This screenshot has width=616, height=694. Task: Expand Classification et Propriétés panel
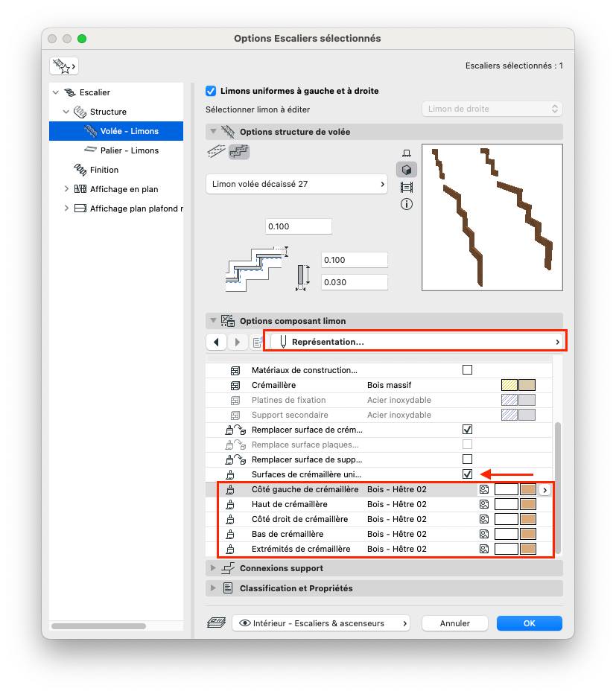tap(214, 588)
